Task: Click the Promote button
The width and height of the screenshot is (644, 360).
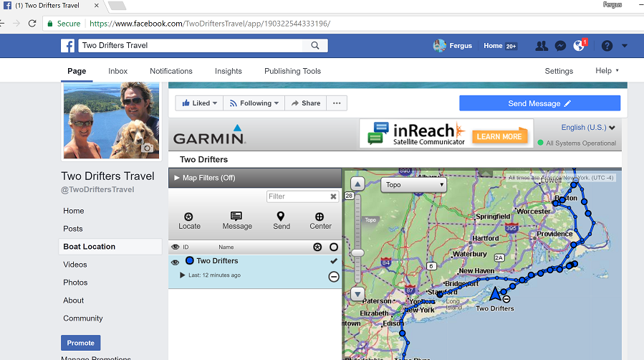Action: point(80,343)
